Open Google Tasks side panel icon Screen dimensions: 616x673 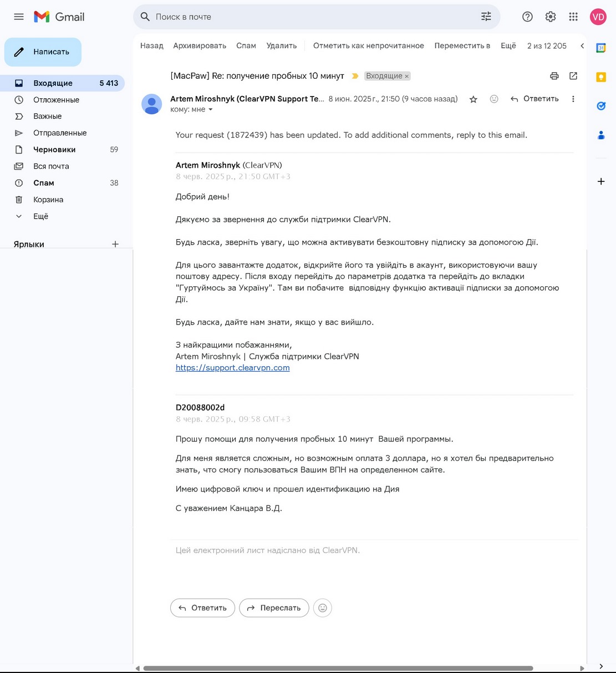601,106
